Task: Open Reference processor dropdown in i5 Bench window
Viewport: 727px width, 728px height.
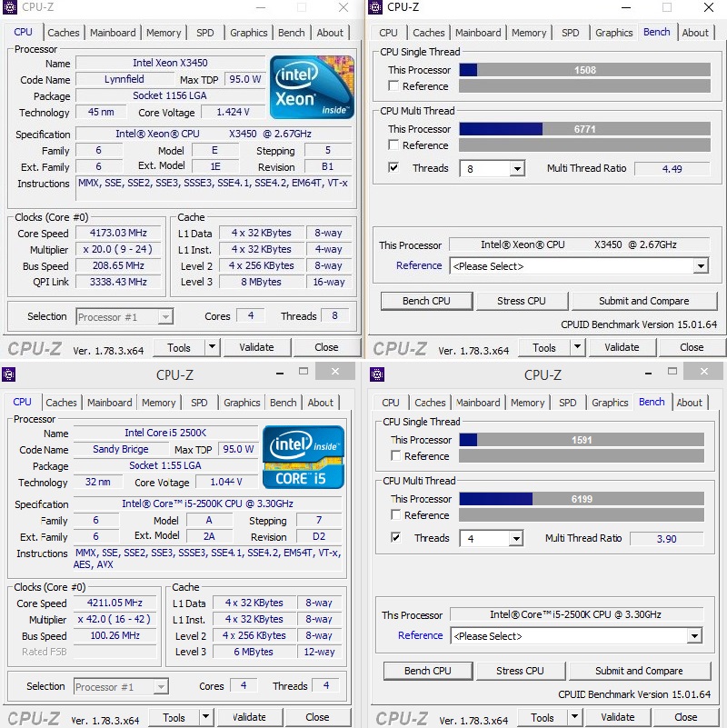Action: [576, 636]
